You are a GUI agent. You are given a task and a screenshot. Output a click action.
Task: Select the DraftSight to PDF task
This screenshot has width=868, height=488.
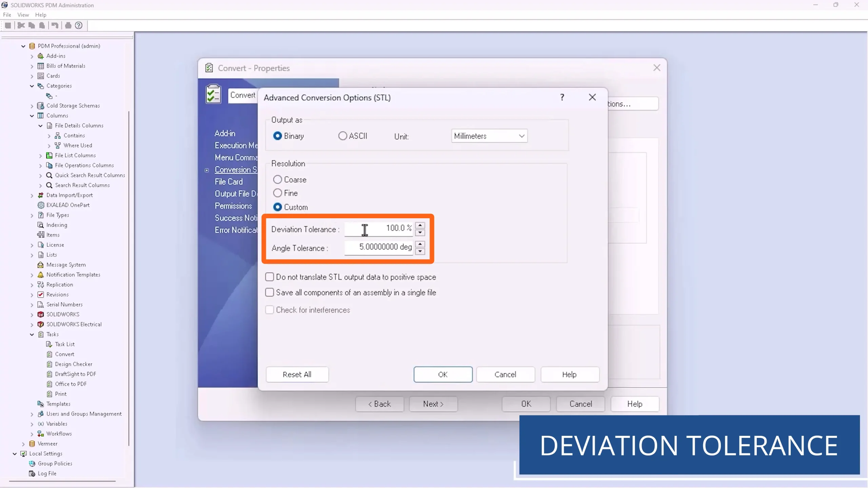(75, 374)
